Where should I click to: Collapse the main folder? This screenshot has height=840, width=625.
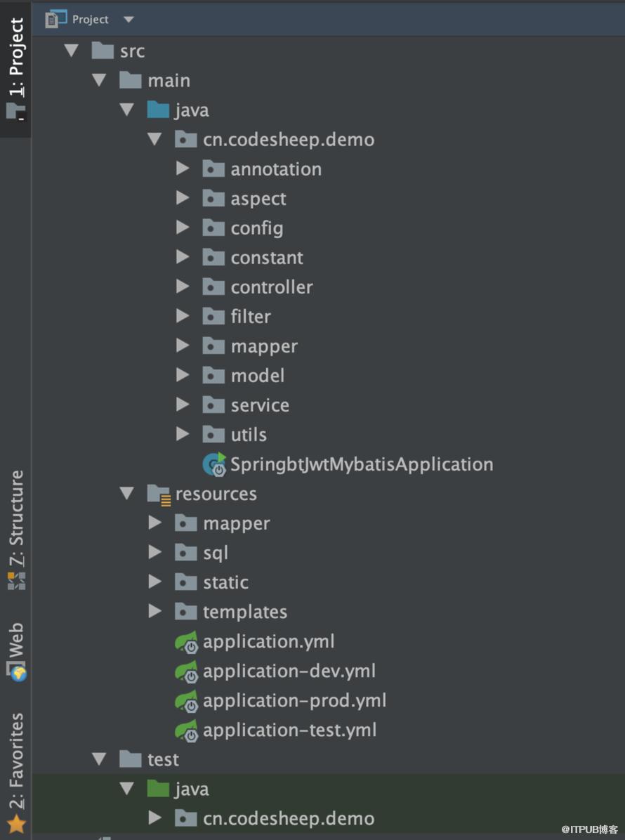tap(99, 80)
